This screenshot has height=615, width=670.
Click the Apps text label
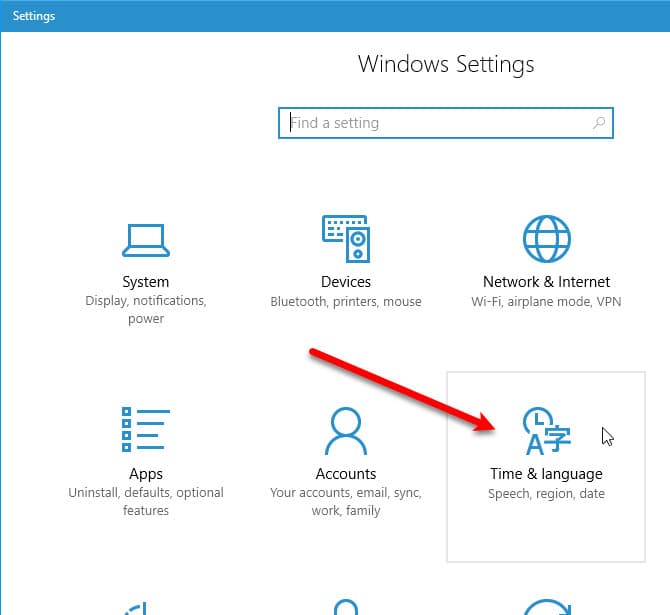click(x=146, y=474)
